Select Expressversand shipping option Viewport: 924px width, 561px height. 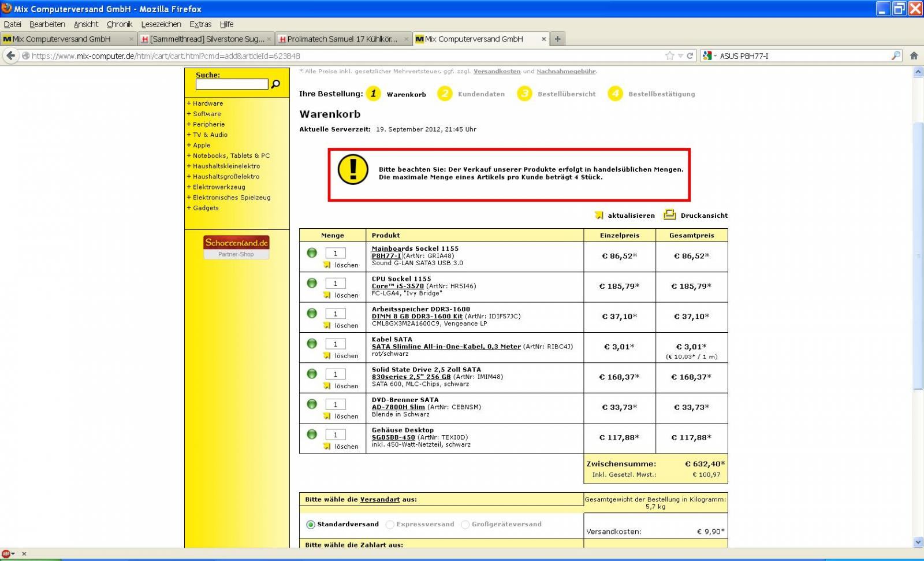point(390,525)
